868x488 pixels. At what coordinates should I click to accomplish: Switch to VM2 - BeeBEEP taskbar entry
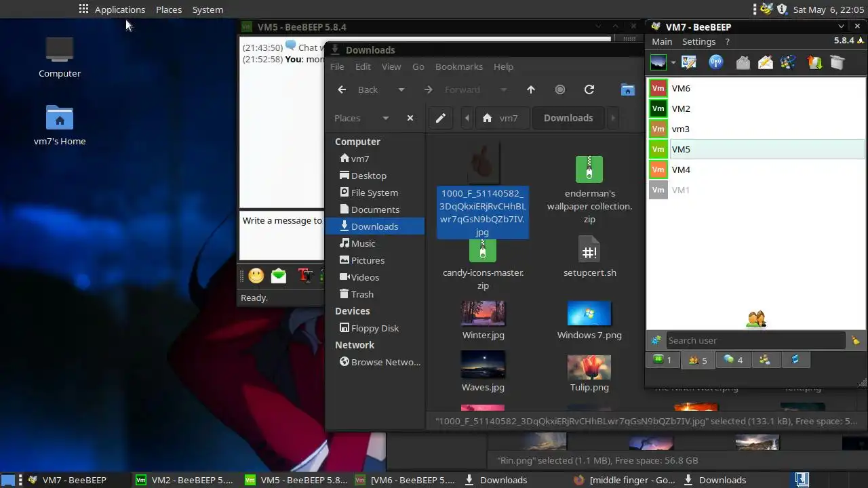(x=184, y=480)
